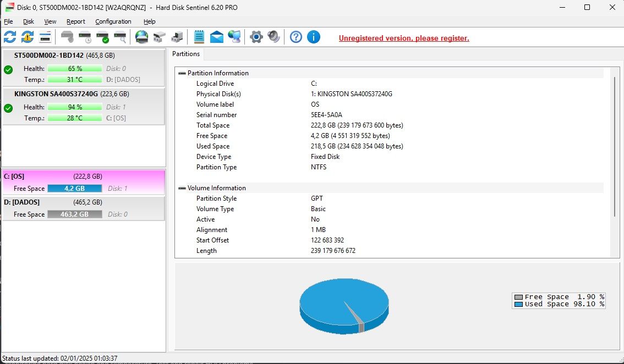Select the Partitions tab
This screenshot has height=364, width=624.
click(x=186, y=54)
